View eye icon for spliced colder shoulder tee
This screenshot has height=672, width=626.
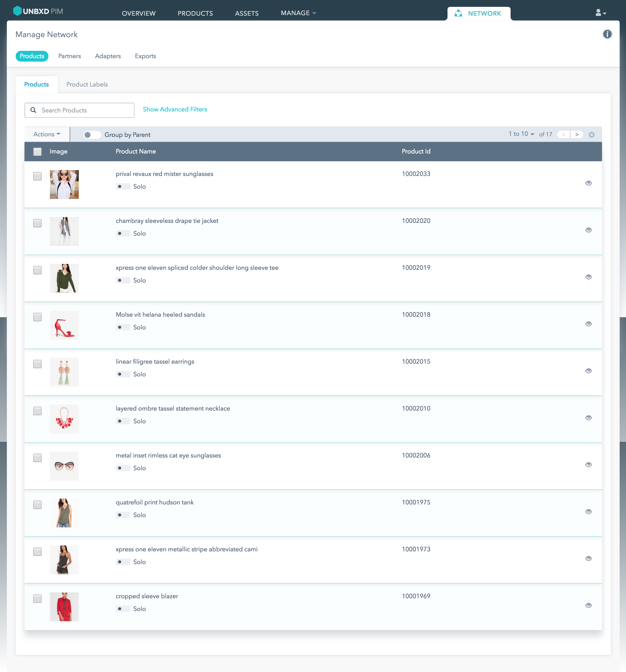[588, 277]
